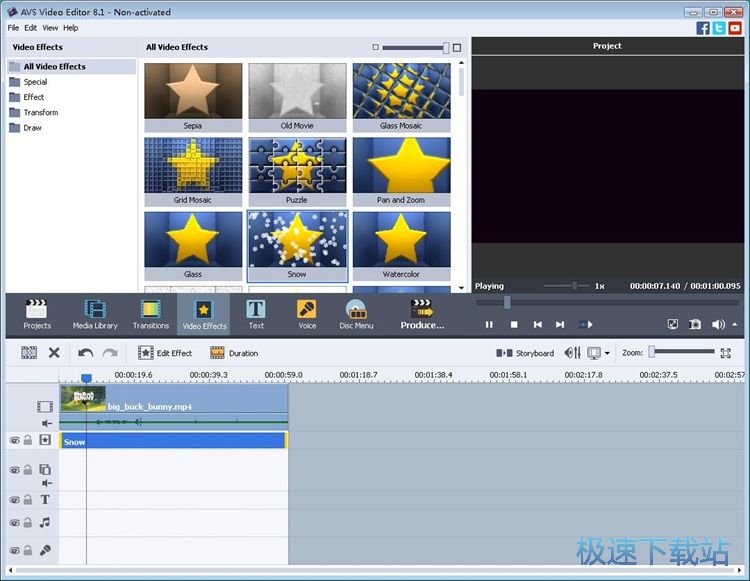
Task: Open the Voice recording section
Action: click(x=307, y=314)
